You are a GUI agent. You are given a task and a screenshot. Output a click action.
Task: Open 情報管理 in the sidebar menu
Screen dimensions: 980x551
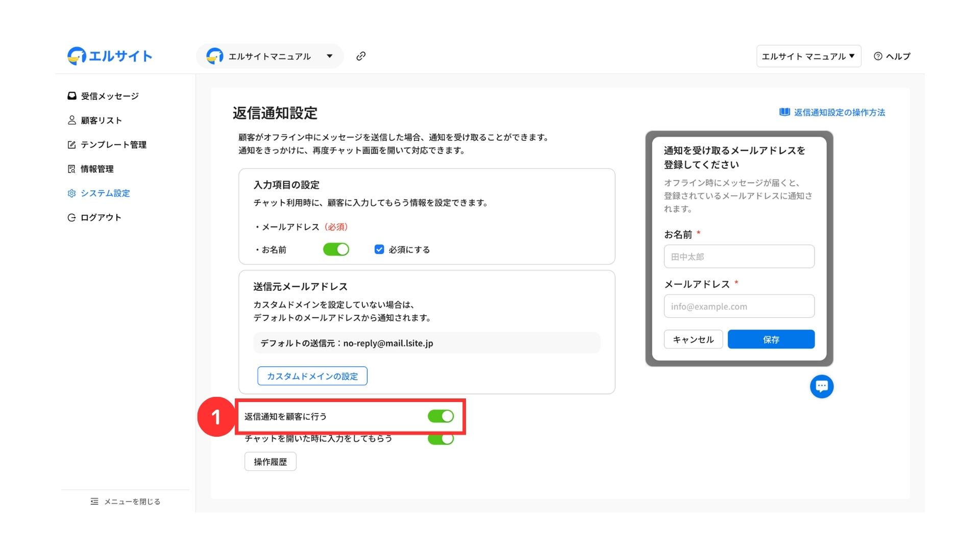tap(97, 169)
